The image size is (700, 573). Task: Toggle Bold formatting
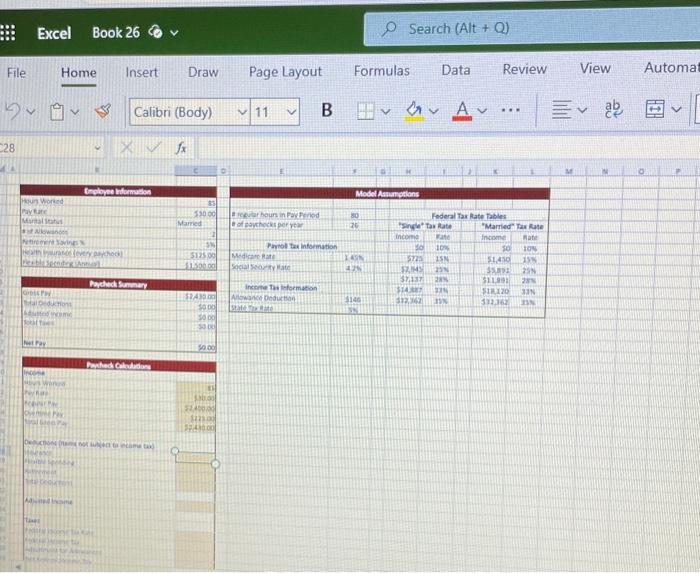327,110
